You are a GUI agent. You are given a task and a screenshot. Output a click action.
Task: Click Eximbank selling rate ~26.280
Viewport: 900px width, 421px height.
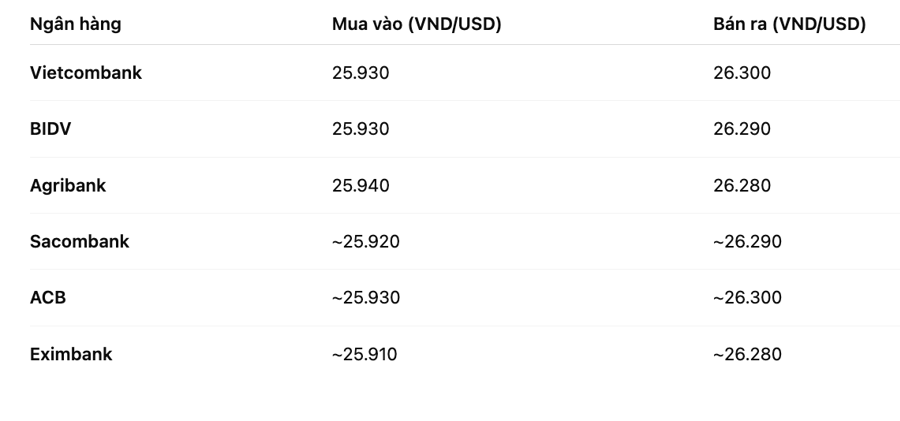747,354
